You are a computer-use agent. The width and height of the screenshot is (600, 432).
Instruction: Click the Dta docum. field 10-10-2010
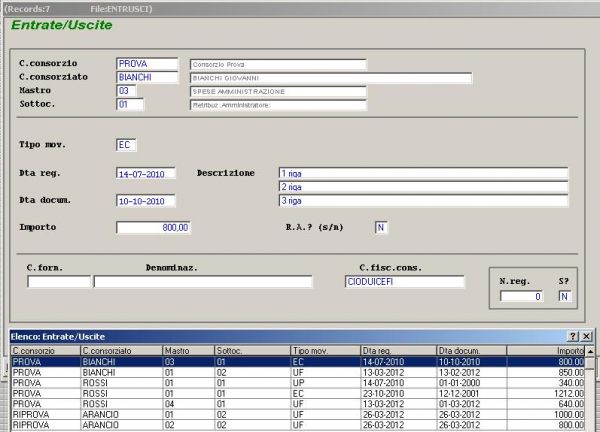click(x=146, y=201)
